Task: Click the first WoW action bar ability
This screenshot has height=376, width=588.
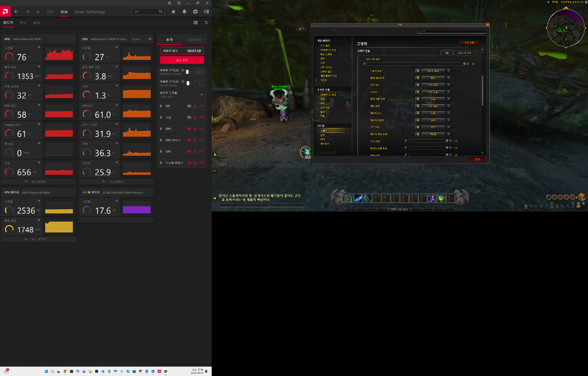Action: pos(349,198)
